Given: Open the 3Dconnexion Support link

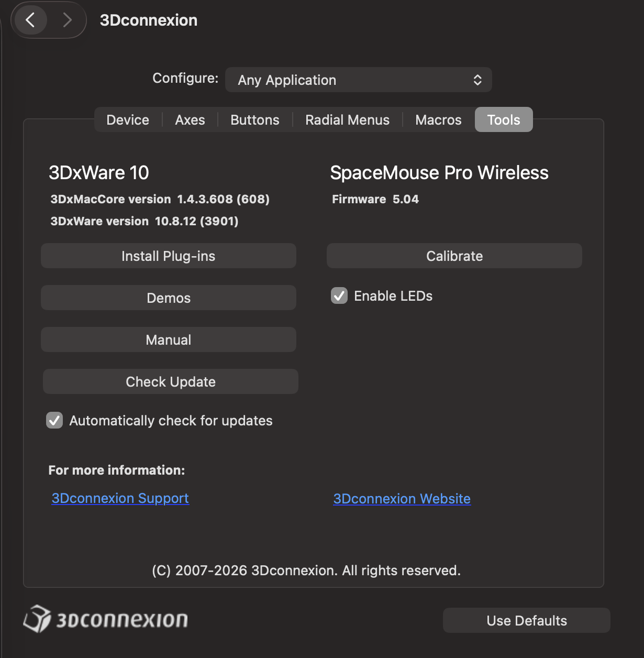Looking at the screenshot, I should click(120, 498).
